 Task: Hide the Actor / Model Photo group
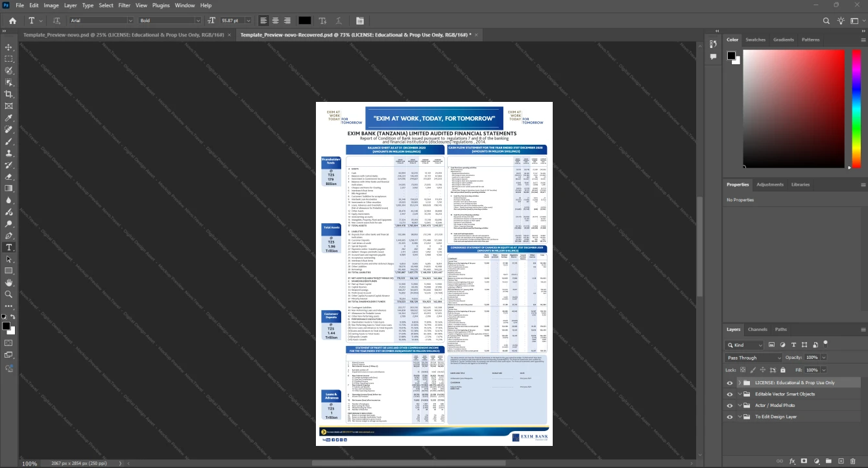click(730, 406)
